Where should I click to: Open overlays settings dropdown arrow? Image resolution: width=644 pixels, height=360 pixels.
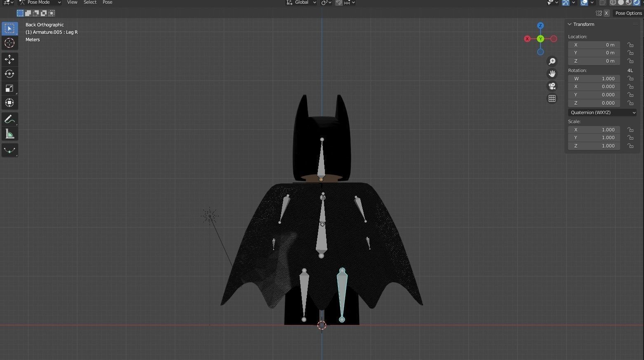[x=592, y=2]
